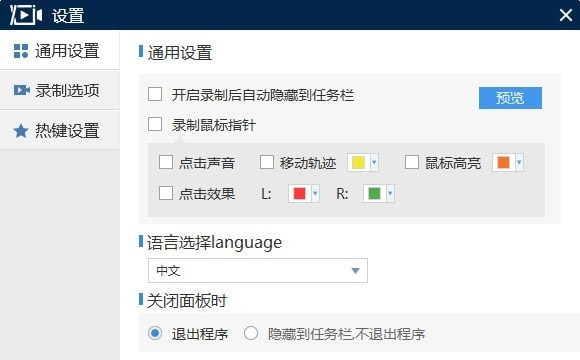Click the green R: click-effect swatch
Viewport: 580px width, 360px height.
coord(374,193)
